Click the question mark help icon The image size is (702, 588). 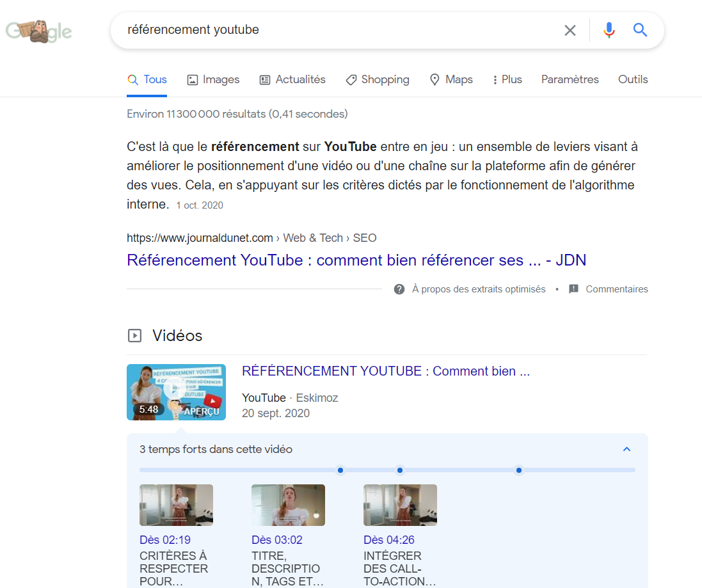pyautogui.click(x=399, y=289)
